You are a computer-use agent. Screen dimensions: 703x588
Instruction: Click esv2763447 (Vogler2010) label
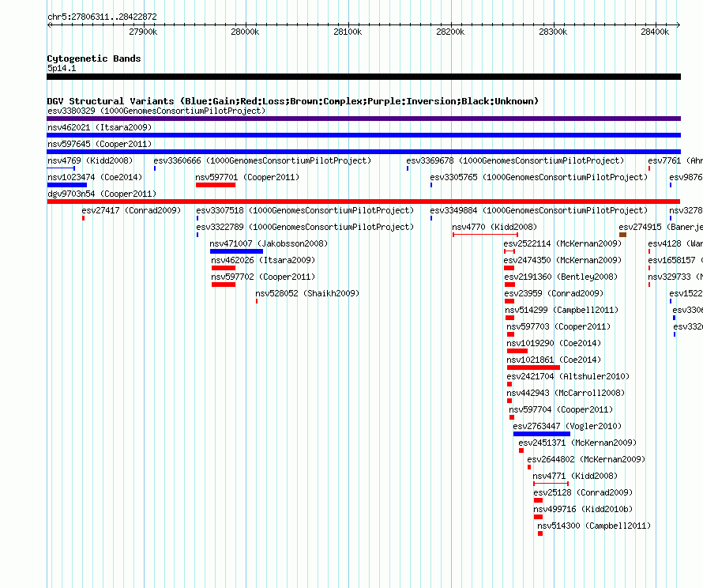click(x=568, y=426)
